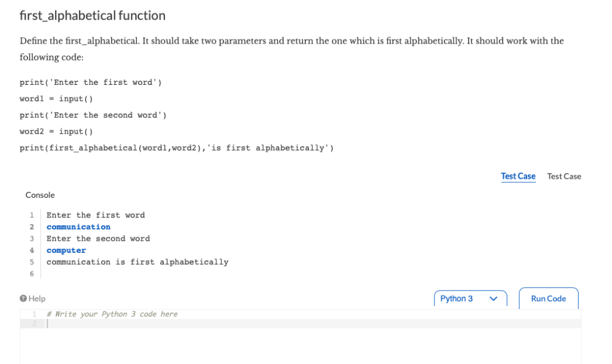This screenshot has width=612, height=364.
Task: Select the 'communication' input in the console
Action: click(78, 227)
